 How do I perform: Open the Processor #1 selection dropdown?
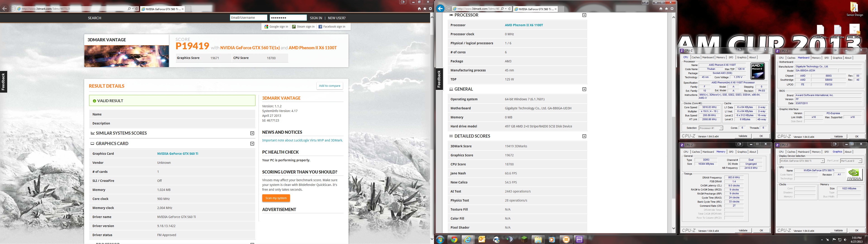[x=711, y=128]
